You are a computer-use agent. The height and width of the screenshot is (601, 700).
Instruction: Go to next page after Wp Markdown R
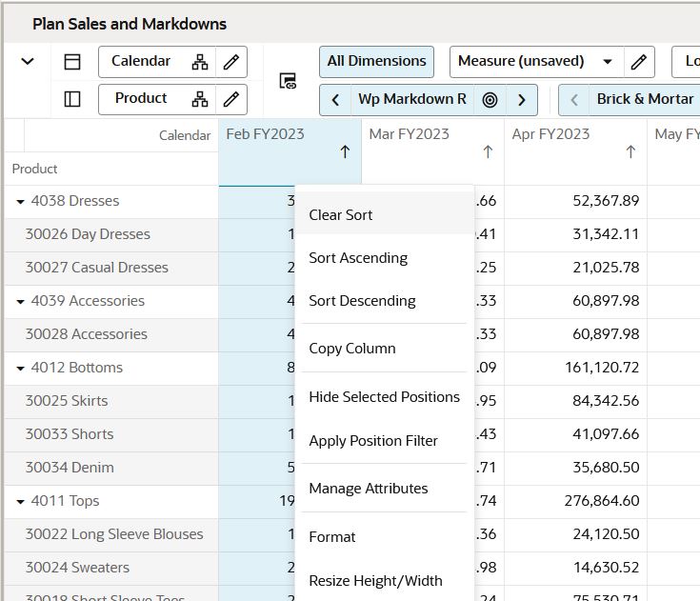point(521,100)
